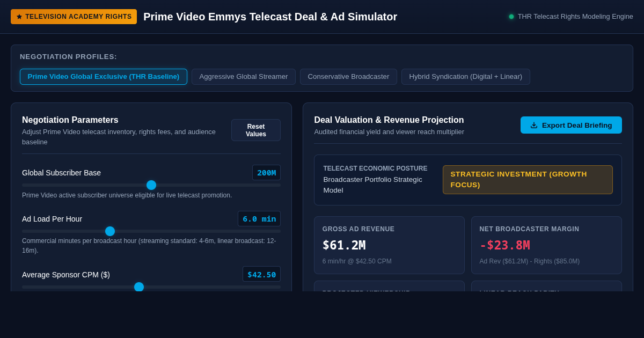
Task: Click the star icon in Television Academy Rights badge
Action: click(19, 17)
